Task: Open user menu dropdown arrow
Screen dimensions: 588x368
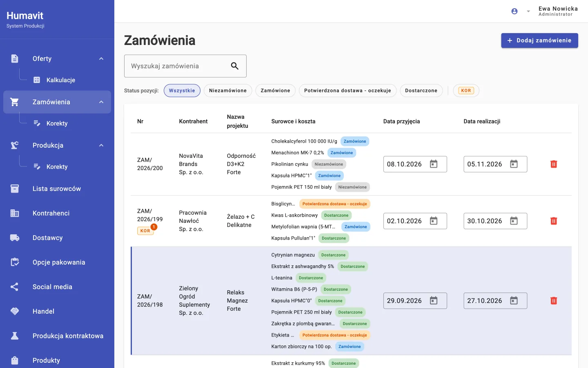Action: pos(528,11)
